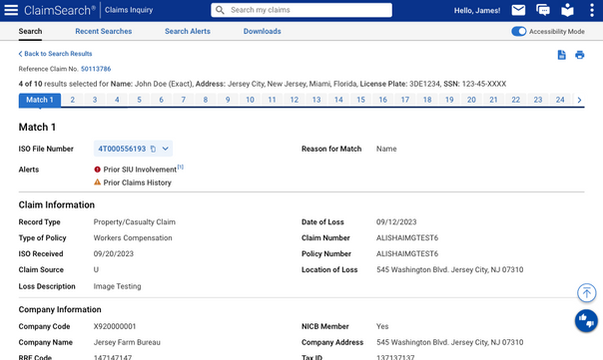The height and width of the screenshot is (360, 603).
Task: Open reference claim number 50113786
Action: [x=96, y=69]
